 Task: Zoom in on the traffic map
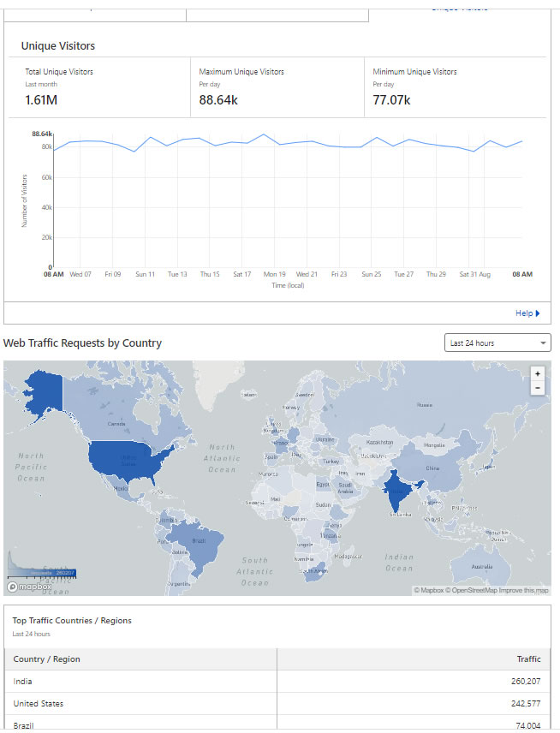tap(537, 374)
